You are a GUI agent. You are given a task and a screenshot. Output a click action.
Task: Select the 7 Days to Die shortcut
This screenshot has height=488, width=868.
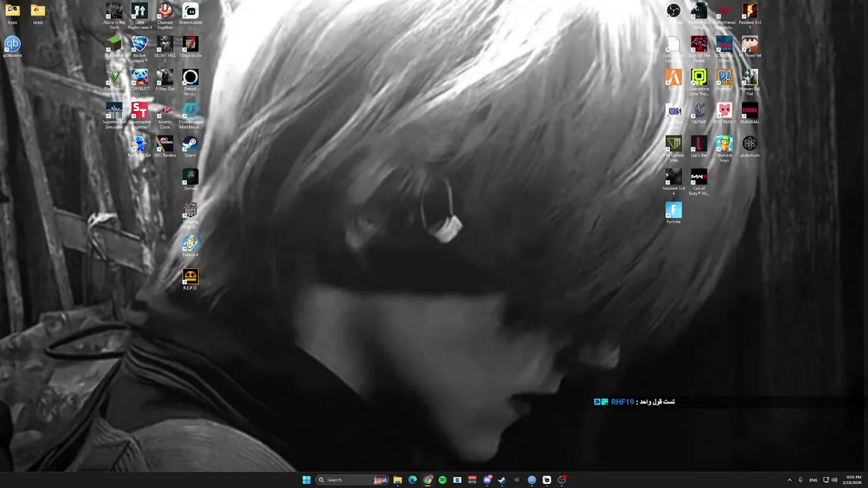pyautogui.click(x=191, y=47)
